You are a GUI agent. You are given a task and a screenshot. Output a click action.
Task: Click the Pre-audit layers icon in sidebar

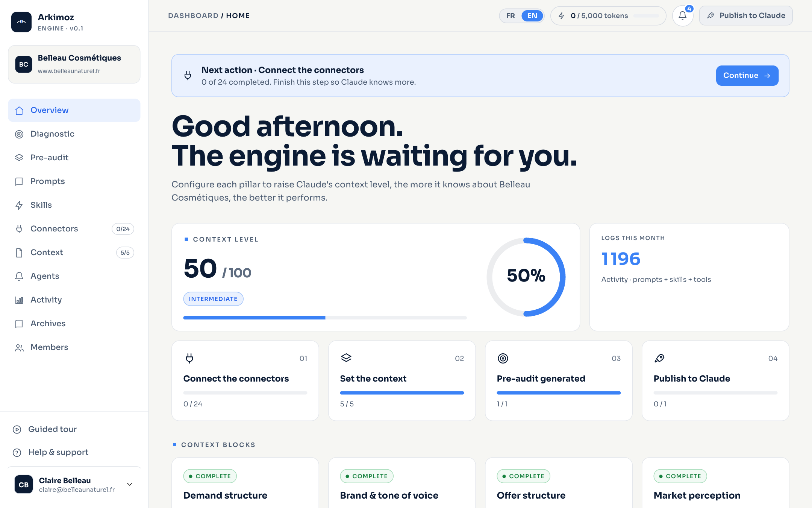(x=19, y=158)
